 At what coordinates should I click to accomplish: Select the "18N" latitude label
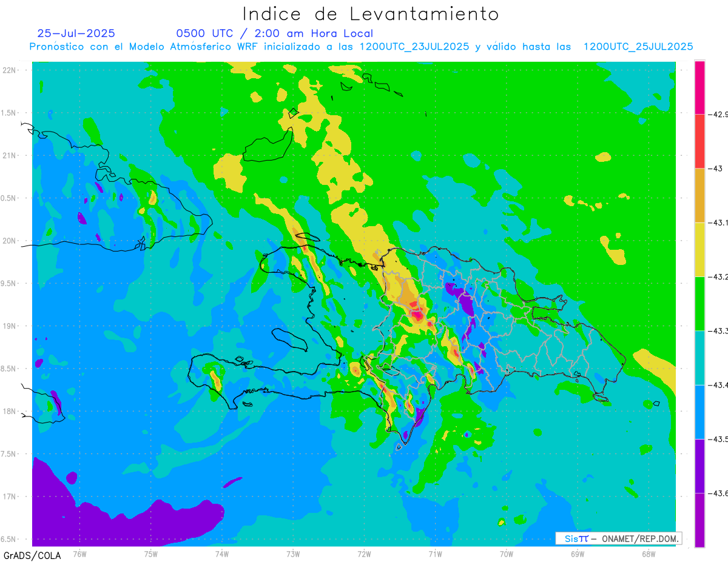pyautogui.click(x=9, y=411)
